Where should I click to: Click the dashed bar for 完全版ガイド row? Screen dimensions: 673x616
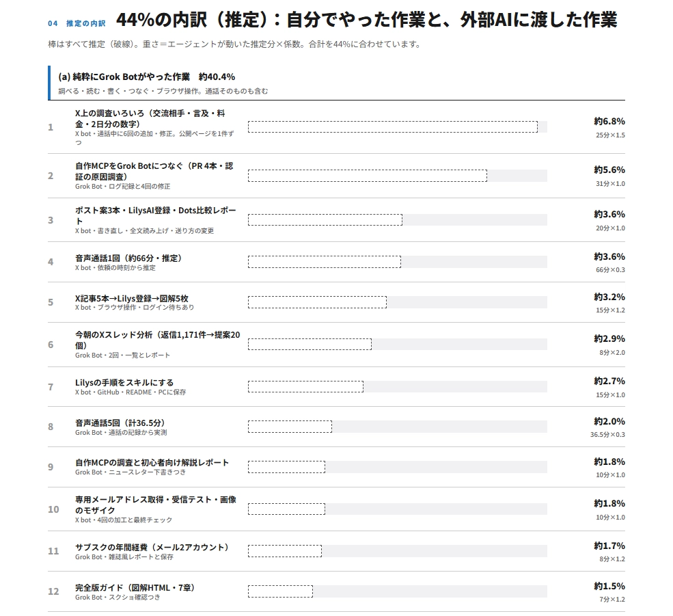click(280, 591)
